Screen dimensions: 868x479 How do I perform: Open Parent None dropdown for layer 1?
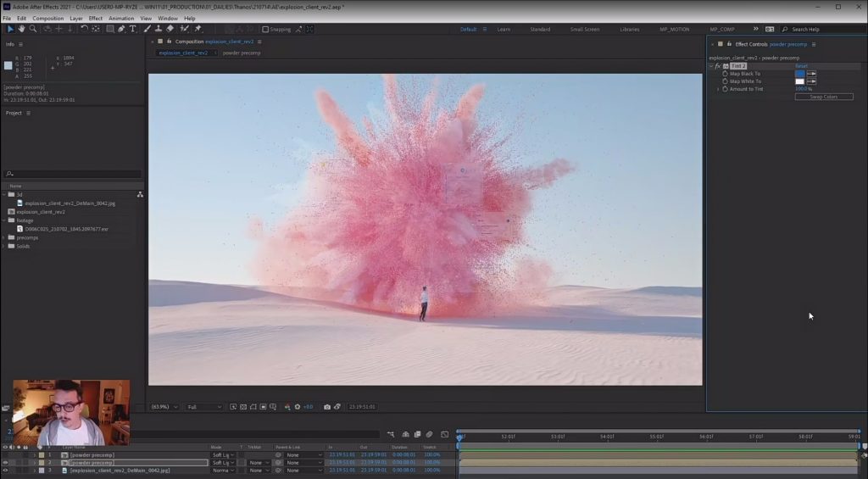click(x=304, y=455)
